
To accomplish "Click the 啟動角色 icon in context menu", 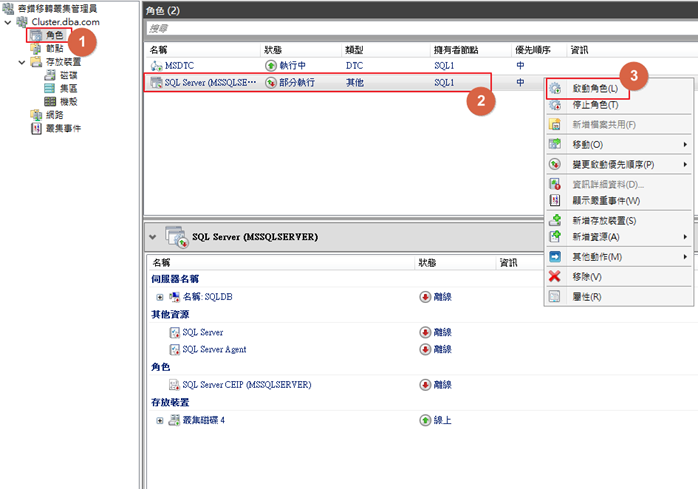I will point(555,90).
